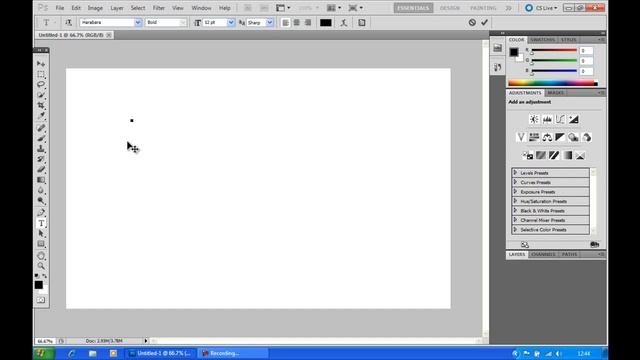Open Create Warped Text option
This screenshot has height=360, width=640.
(344, 23)
